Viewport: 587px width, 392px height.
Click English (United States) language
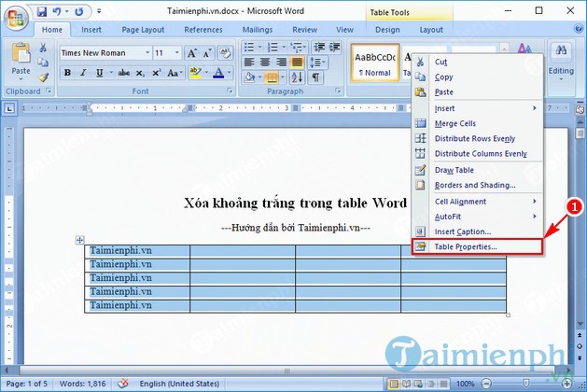click(179, 384)
